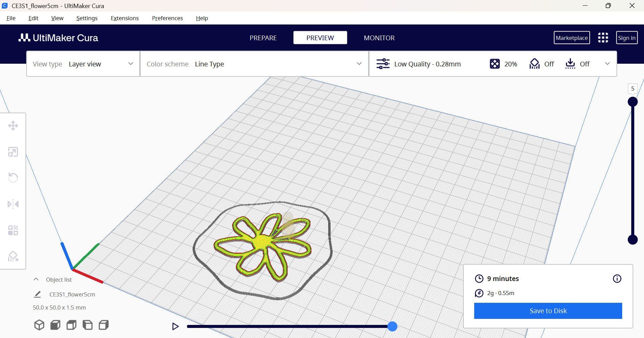Open Per Model Settings tool
The image size is (644, 338).
[x=13, y=230]
